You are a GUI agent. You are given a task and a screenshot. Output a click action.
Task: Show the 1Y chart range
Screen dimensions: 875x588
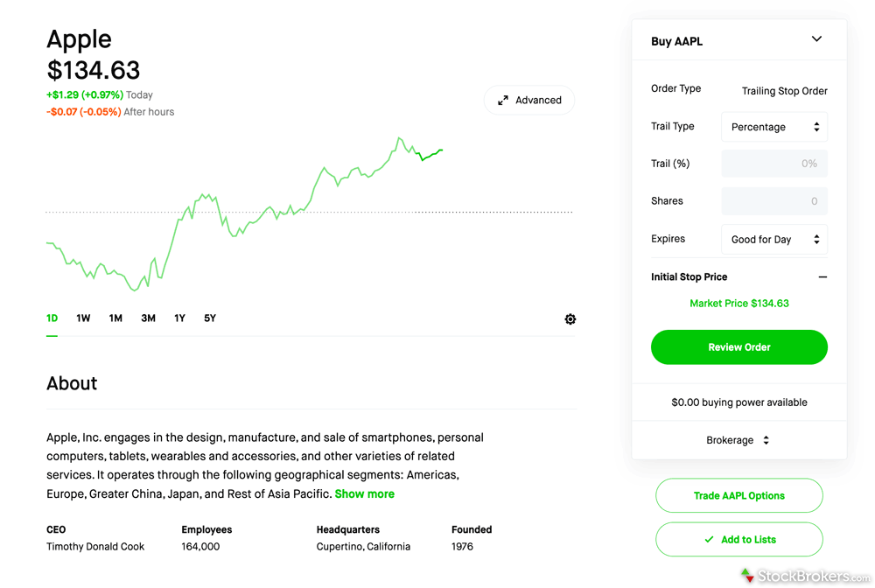coord(179,318)
